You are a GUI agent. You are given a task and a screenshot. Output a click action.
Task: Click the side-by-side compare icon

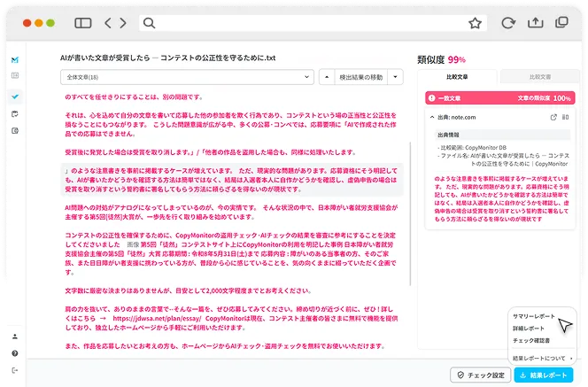pyautogui.click(x=566, y=118)
